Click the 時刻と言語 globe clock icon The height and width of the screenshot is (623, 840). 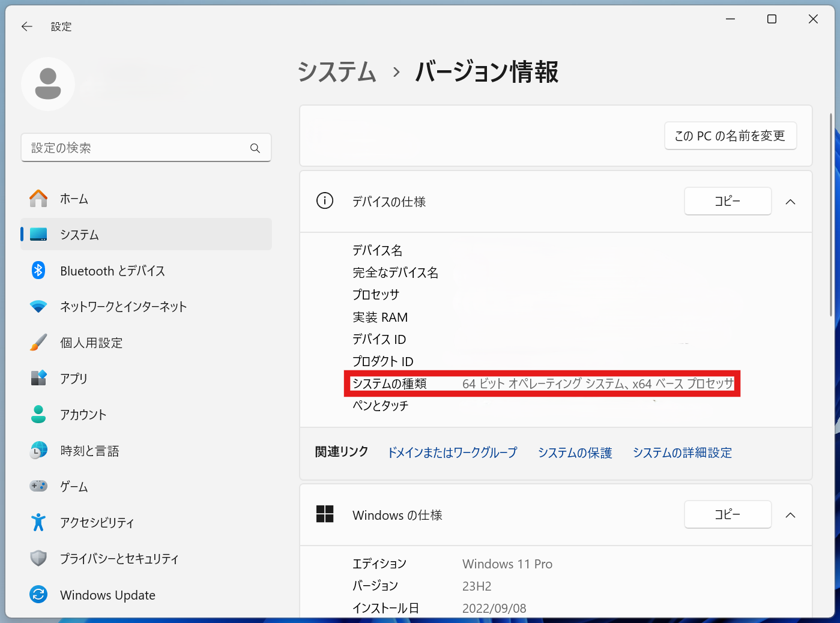coord(38,450)
